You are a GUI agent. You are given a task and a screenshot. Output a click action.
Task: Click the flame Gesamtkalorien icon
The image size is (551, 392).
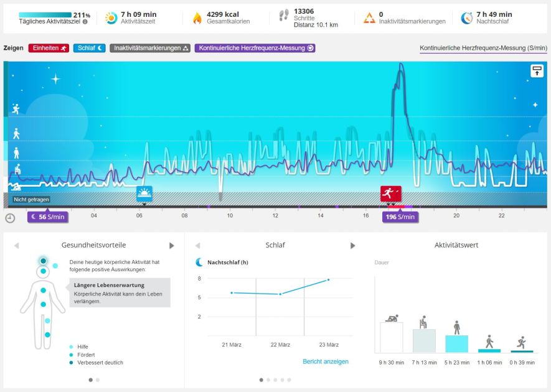point(197,18)
